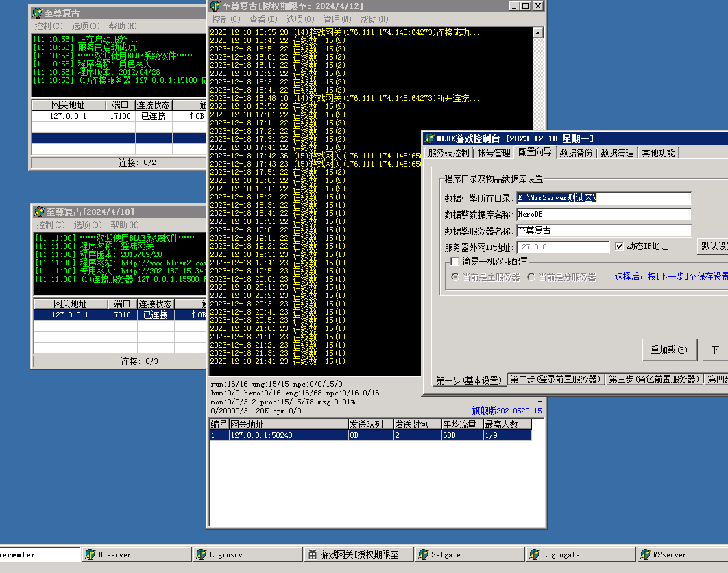Switch to 其他功能 tab
The image size is (728, 573).
pyautogui.click(x=658, y=153)
